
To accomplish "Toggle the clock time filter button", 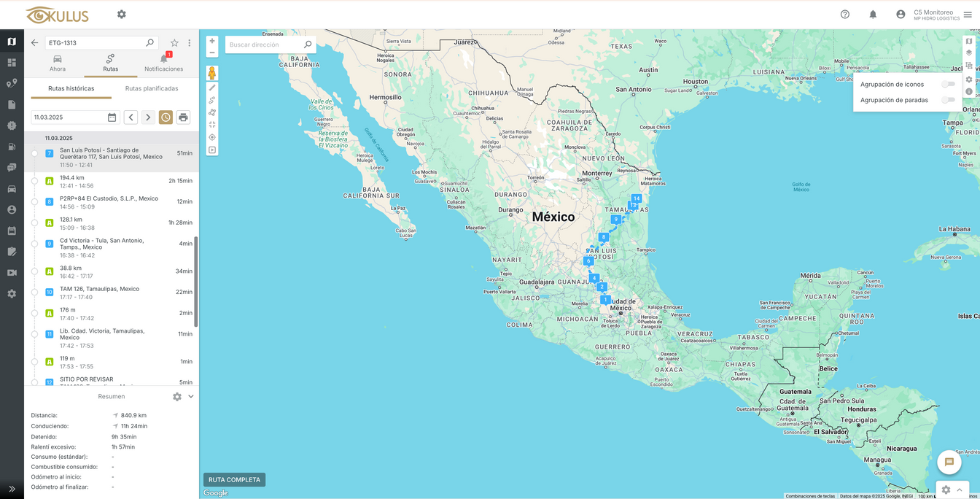I will (x=166, y=117).
